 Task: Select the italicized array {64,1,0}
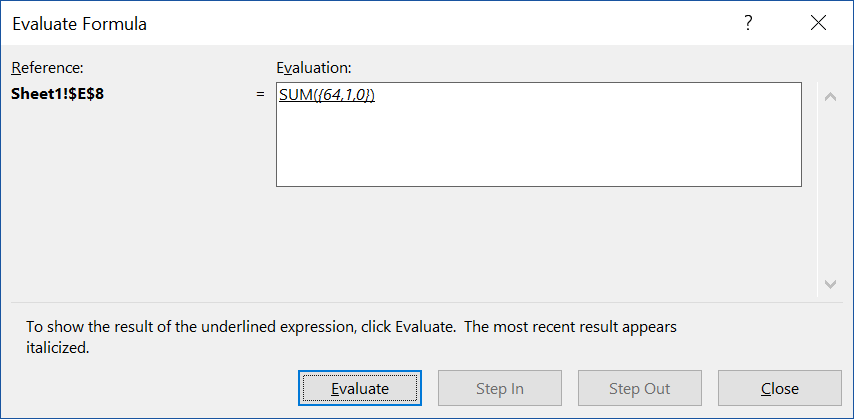(x=345, y=95)
